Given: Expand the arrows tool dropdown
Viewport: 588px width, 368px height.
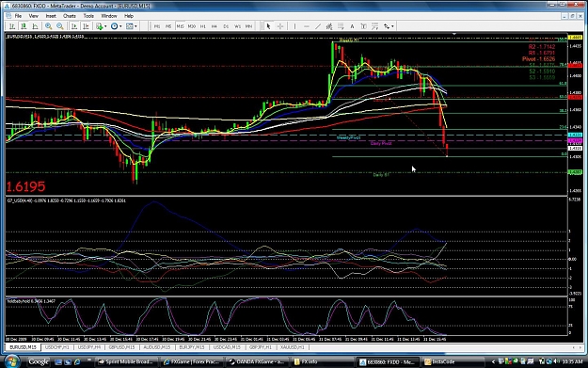Looking at the screenshot, I should click(x=392, y=26).
